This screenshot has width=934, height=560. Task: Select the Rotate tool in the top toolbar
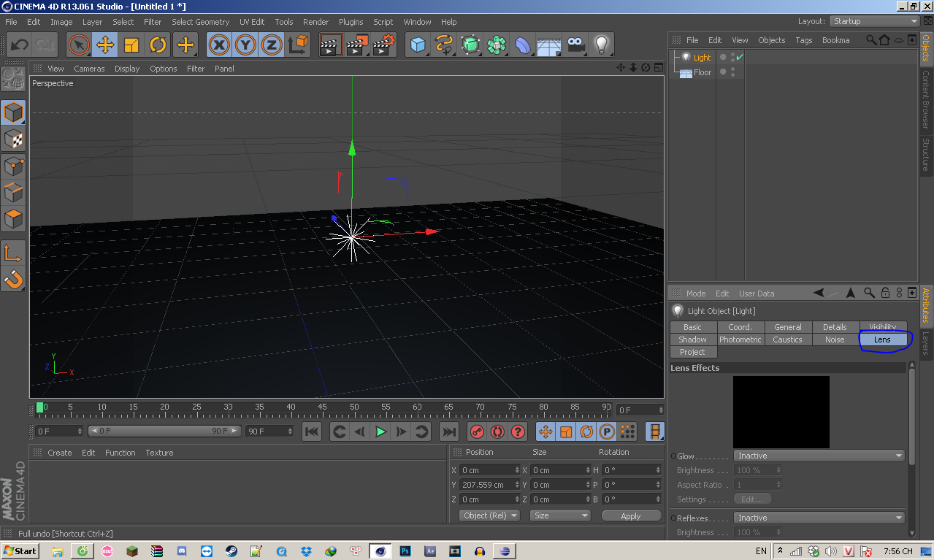pyautogui.click(x=158, y=45)
